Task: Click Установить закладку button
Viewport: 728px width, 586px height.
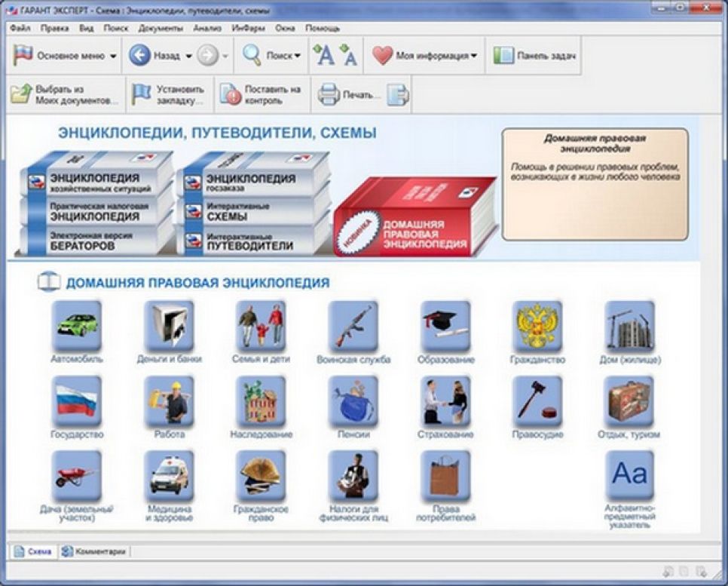Action: pos(169,95)
